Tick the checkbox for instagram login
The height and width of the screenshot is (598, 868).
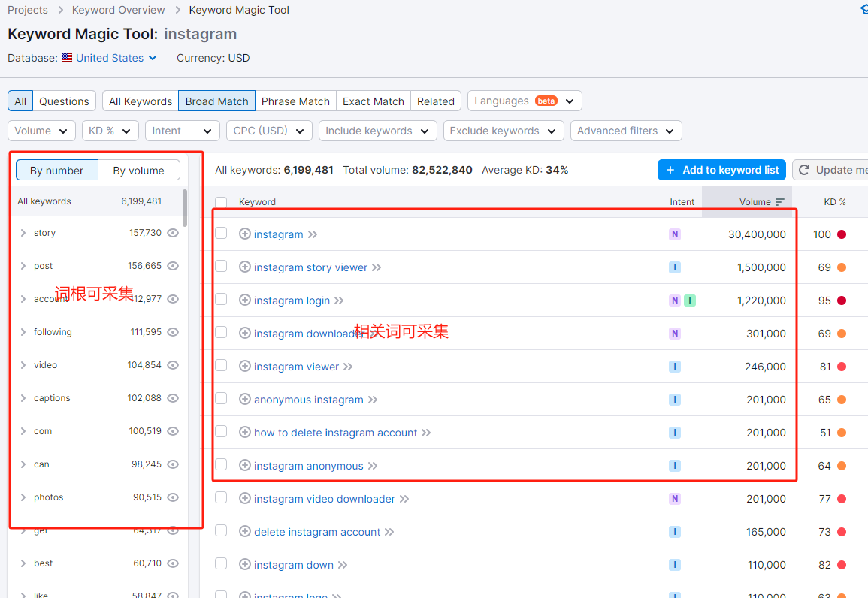[x=221, y=299]
